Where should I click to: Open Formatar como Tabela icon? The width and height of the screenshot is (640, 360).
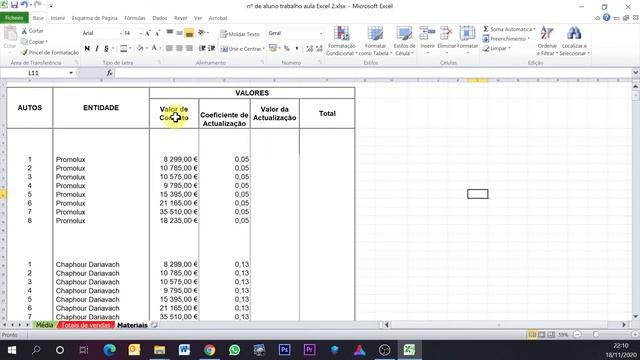(375, 33)
